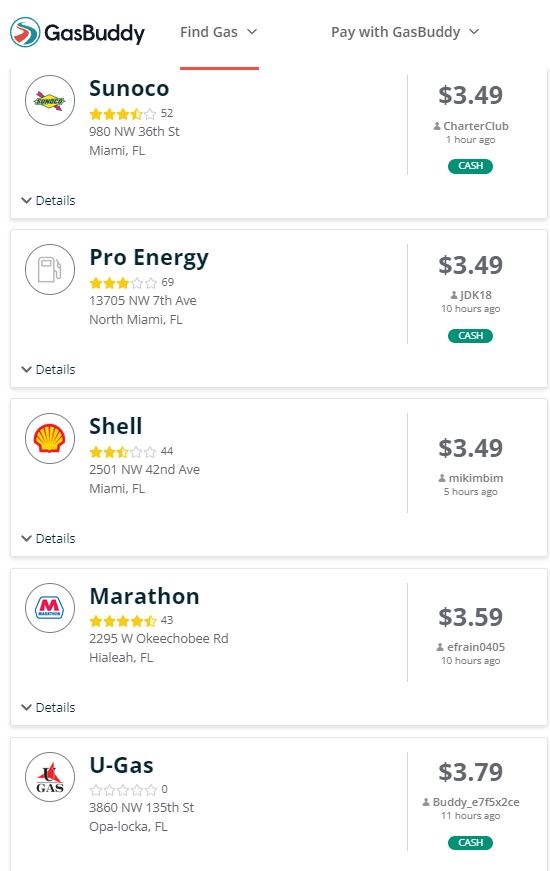This screenshot has height=871, width=550.
Task: Click the Marathon station logo
Action: 50,608
